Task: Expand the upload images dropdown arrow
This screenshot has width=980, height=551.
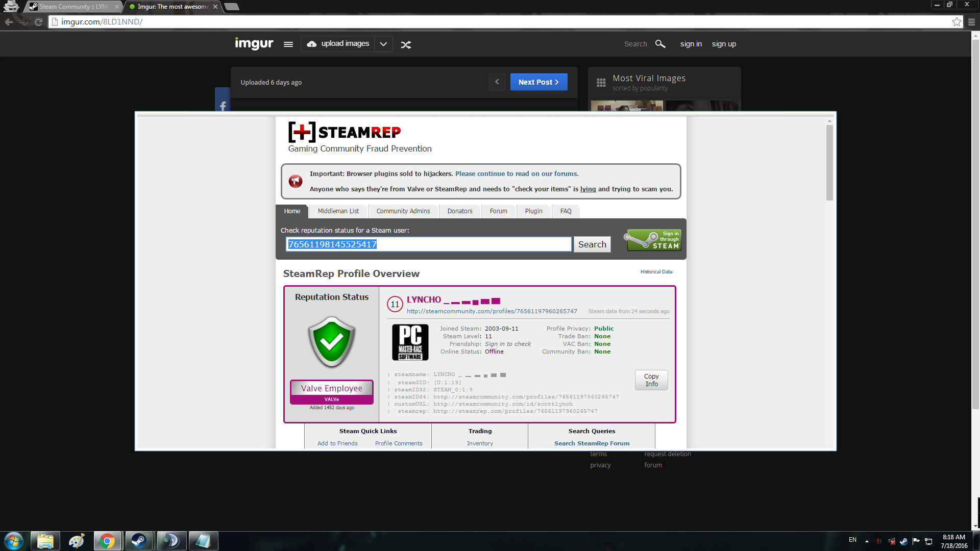Action: [383, 44]
